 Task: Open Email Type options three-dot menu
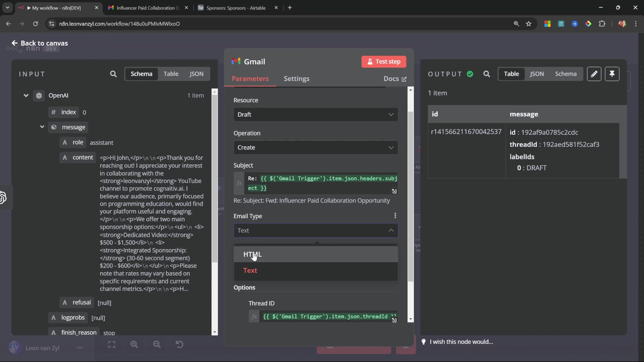[395, 216]
